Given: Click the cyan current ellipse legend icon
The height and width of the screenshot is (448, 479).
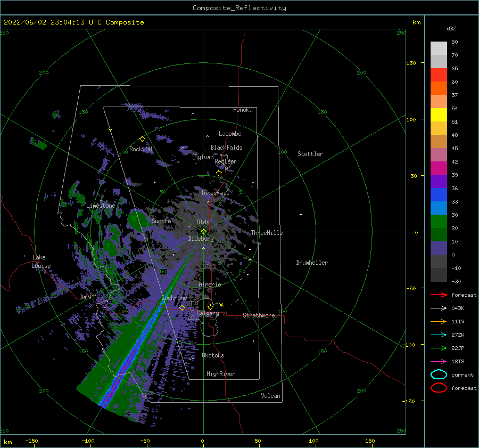Looking at the screenshot, I should [439, 374].
